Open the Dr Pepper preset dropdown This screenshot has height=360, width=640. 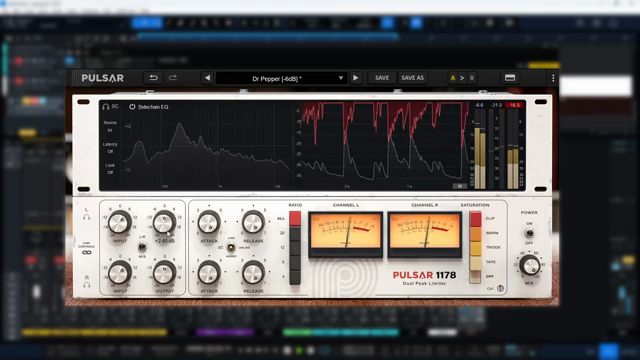[282, 78]
